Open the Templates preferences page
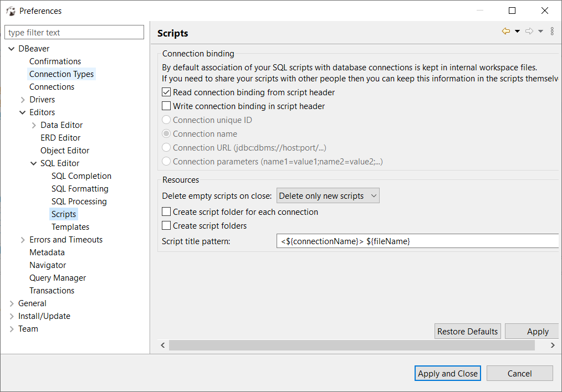Screen dimensions: 562x392 pos(70,226)
